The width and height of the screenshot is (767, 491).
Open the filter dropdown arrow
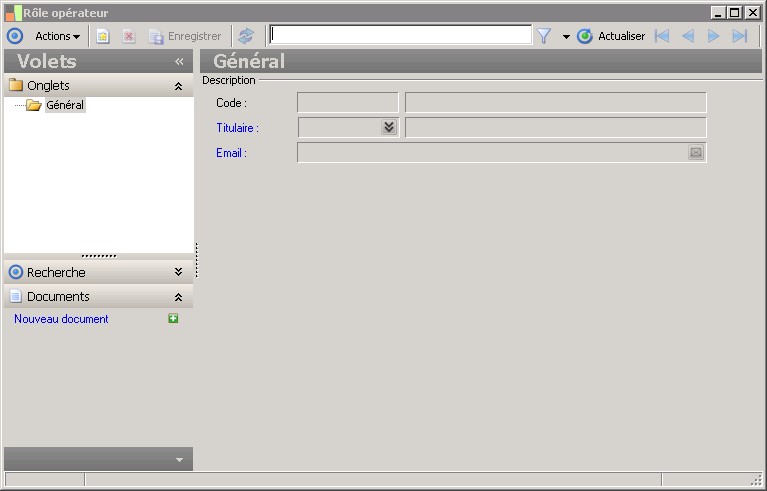(566, 37)
